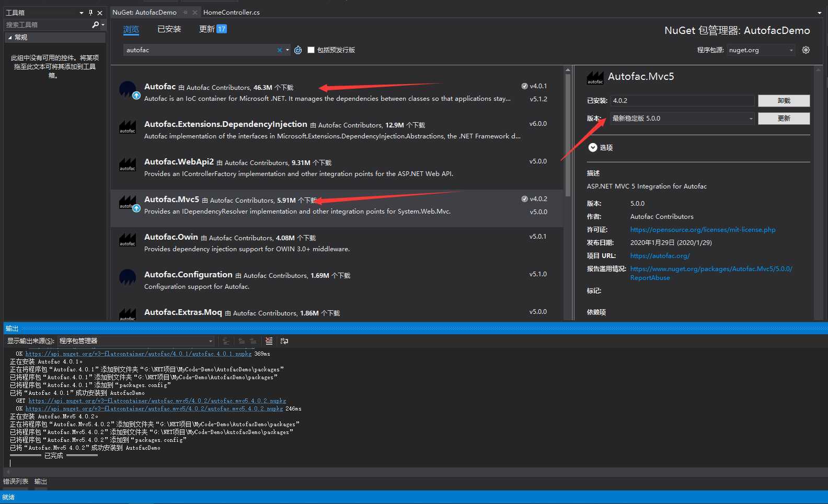
Task: Pin the Toolbox panel
Action: pos(90,13)
